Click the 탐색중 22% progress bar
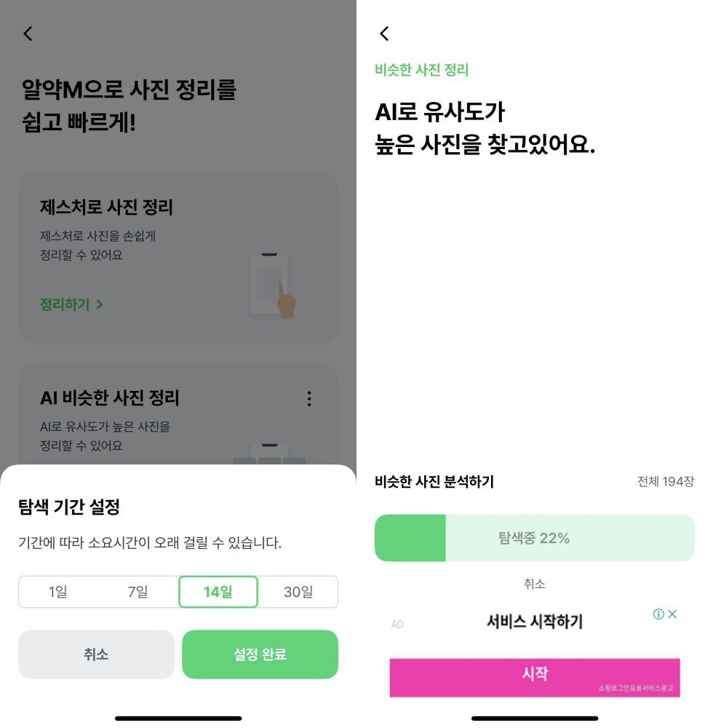 pos(534,538)
